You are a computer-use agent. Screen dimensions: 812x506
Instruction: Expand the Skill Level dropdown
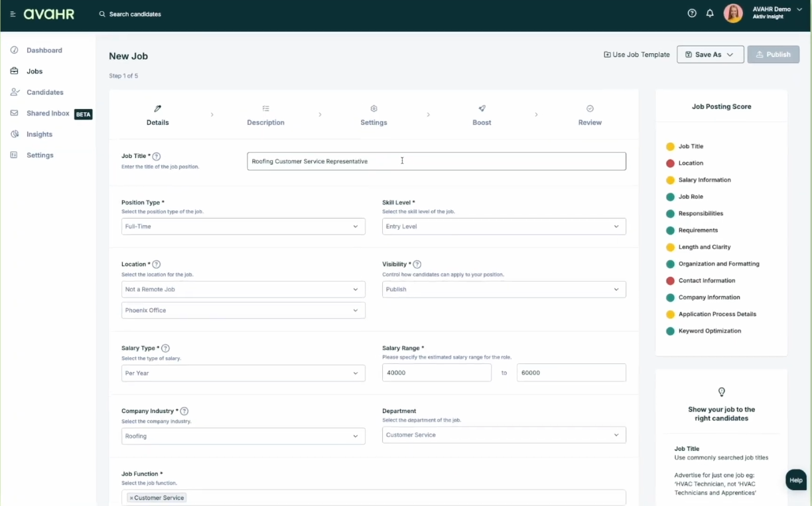click(504, 226)
